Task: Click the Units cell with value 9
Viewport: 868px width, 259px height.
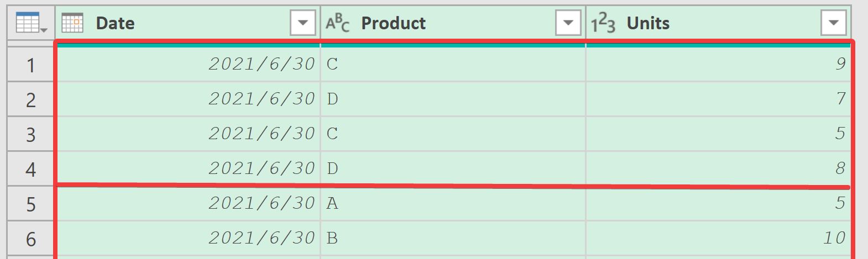Action: pos(718,64)
